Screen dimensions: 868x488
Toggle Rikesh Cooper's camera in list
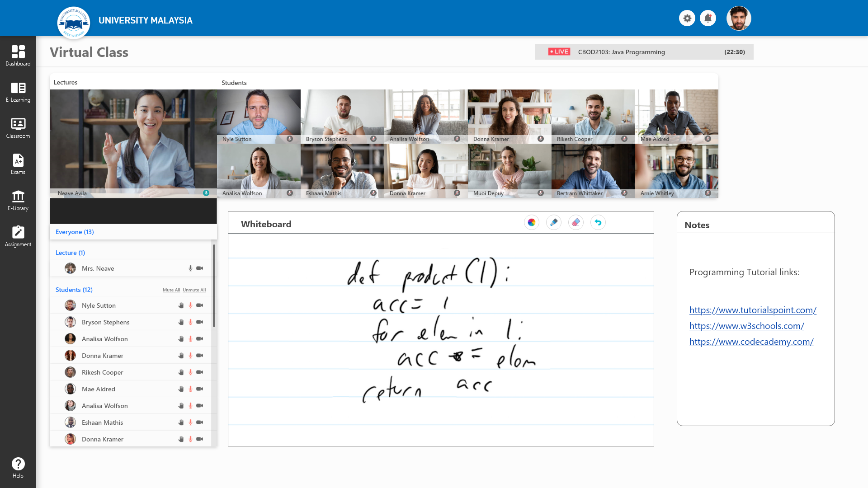200,372
